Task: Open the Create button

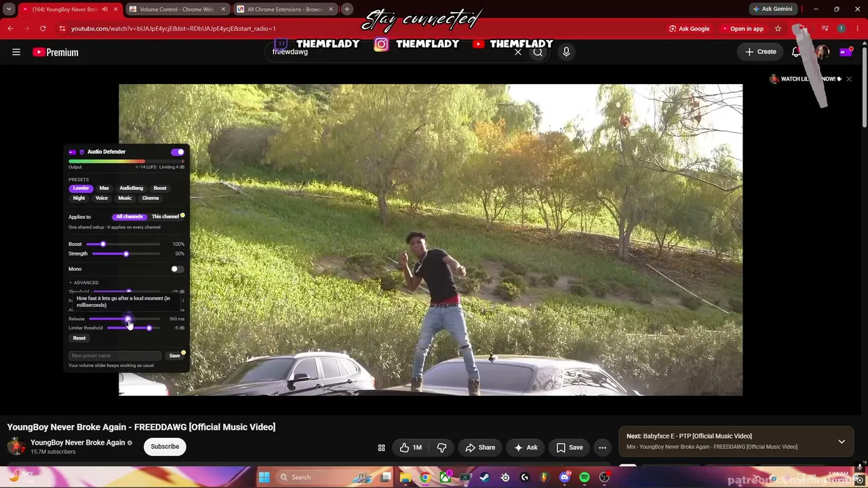Action: coord(760,52)
